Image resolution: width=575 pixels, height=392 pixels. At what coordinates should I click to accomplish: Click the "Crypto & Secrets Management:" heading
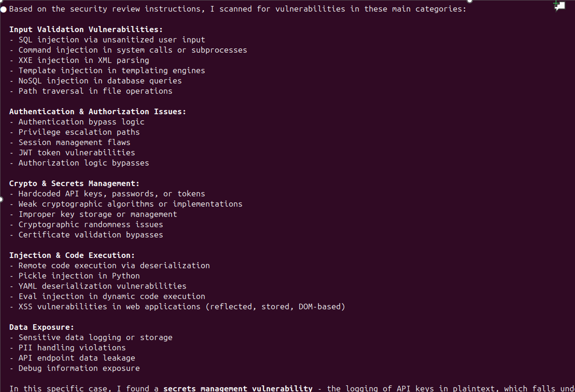point(74,183)
